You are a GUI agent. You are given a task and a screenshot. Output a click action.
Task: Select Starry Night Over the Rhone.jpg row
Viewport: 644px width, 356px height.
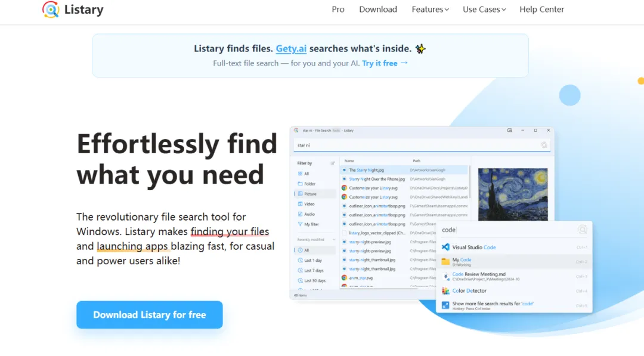pyautogui.click(x=404, y=179)
